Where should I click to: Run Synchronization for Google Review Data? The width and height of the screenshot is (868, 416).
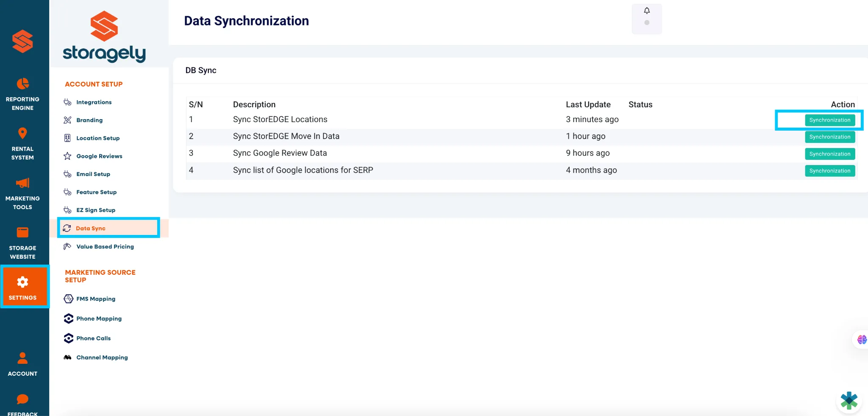pyautogui.click(x=830, y=154)
